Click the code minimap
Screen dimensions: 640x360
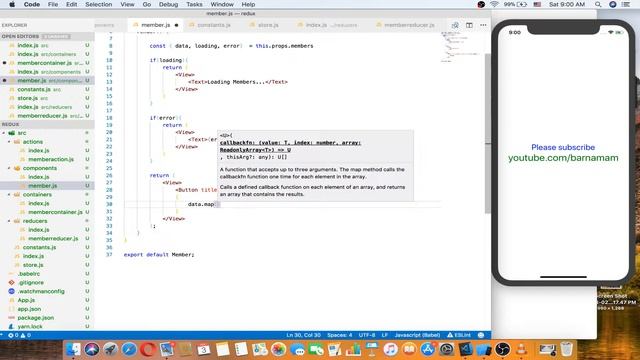tap(460, 48)
